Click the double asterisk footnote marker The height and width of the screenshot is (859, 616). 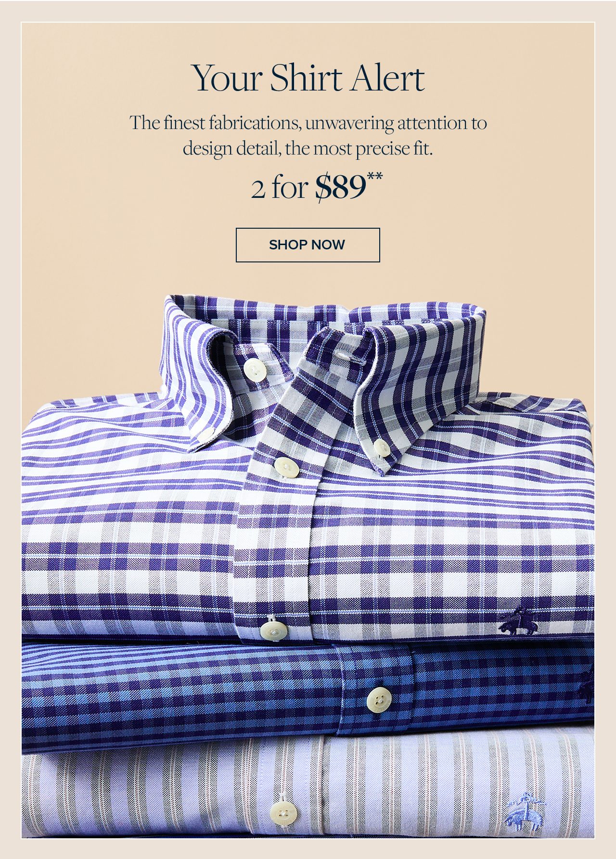(x=375, y=176)
